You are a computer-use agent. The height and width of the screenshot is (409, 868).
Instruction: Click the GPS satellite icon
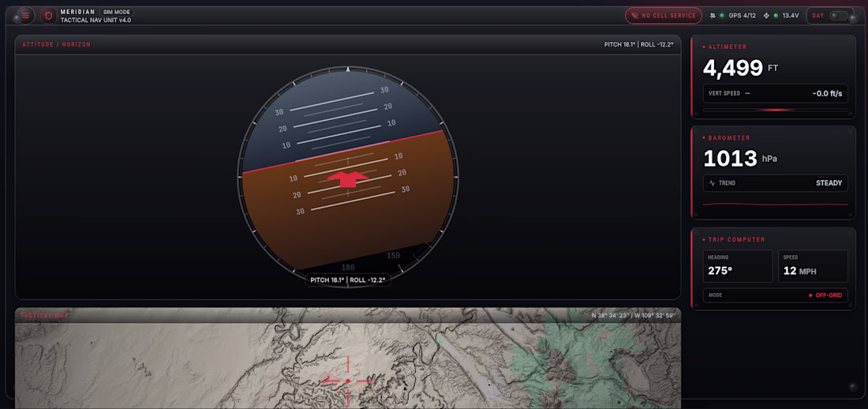[713, 16]
